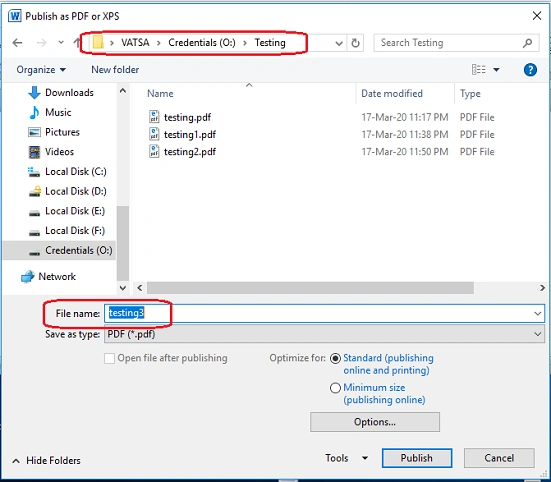Go up one folder level
551x482 pixels.
(x=77, y=43)
